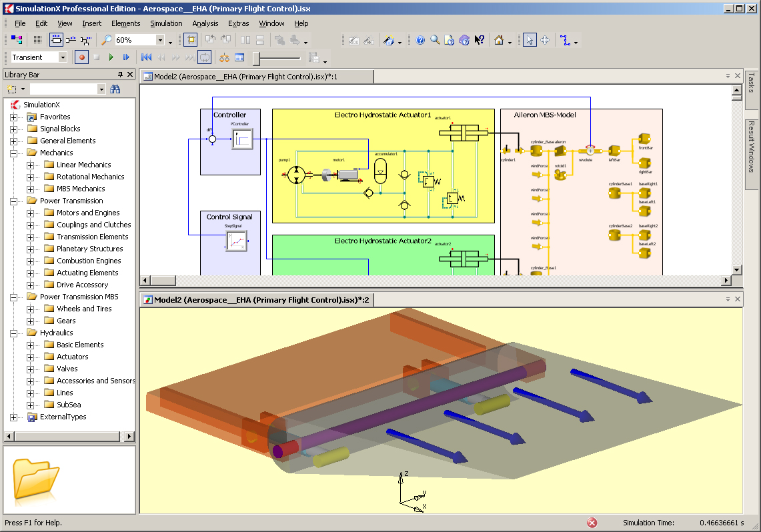761x532 pixels.
Task: Click the Library Bar search input field
Action: 63,89
